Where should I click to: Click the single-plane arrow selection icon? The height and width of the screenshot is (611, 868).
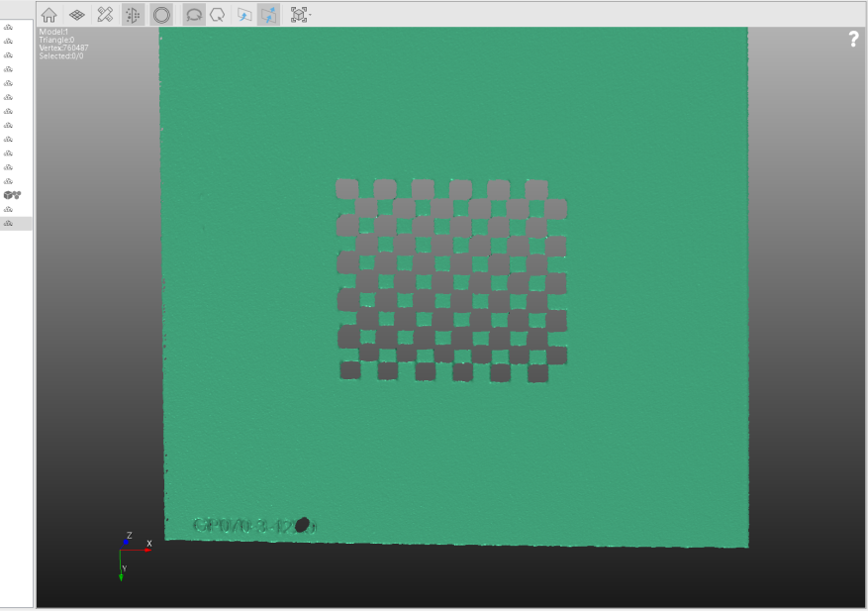[243, 15]
